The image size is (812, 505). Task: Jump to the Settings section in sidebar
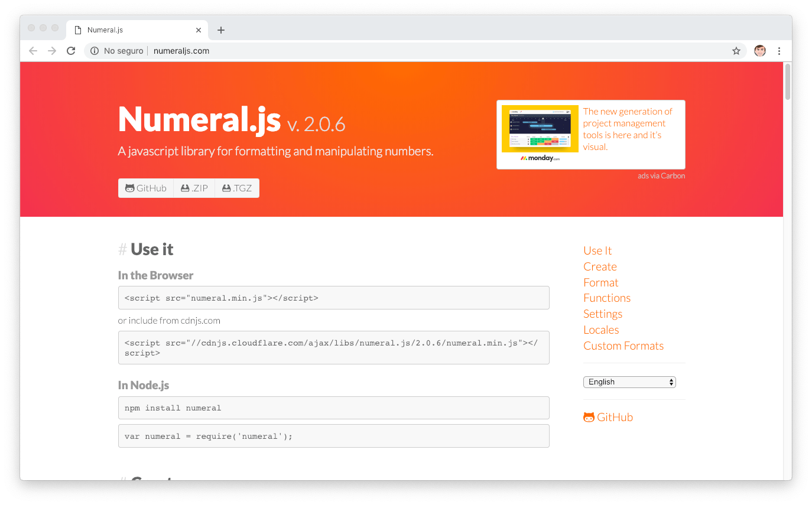pyautogui.click(x=603, y=314)
